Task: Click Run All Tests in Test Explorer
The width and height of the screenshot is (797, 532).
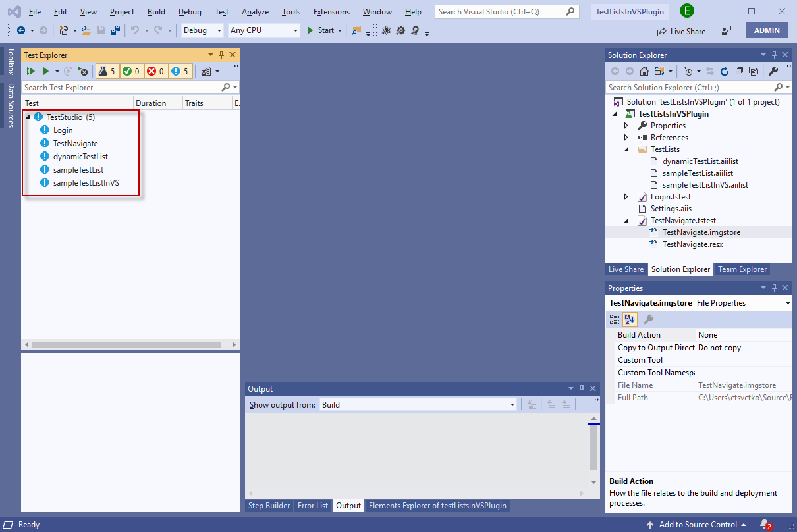Action: pos(30,71)
